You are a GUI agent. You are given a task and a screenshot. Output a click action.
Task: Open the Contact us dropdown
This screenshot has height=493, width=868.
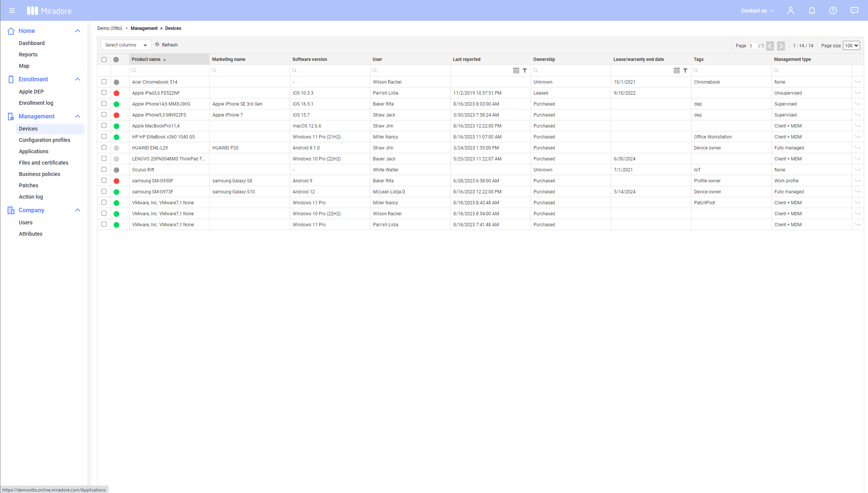coord(757,11)
